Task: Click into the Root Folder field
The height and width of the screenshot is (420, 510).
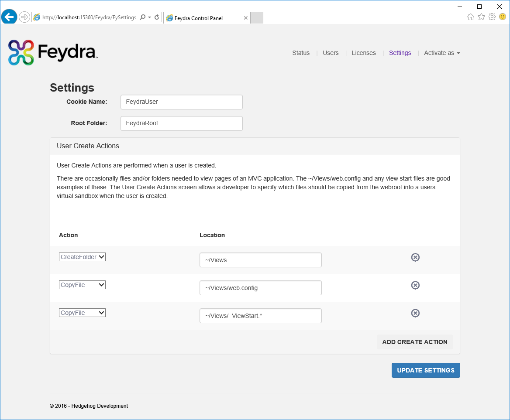Action: point(182,123)
